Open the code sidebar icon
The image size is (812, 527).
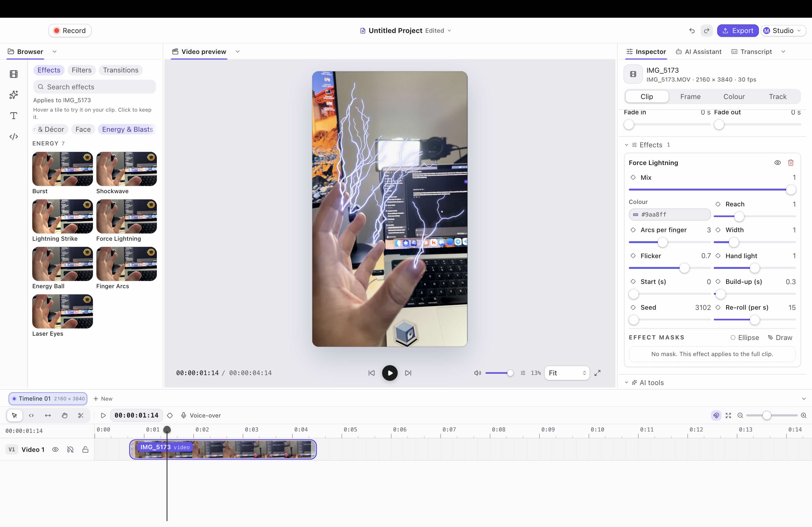tap(14, 136)
